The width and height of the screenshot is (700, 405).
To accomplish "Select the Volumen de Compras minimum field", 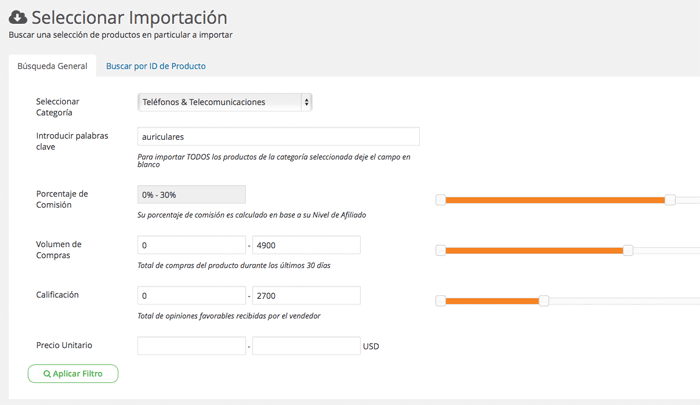I will tap(191, 245).
